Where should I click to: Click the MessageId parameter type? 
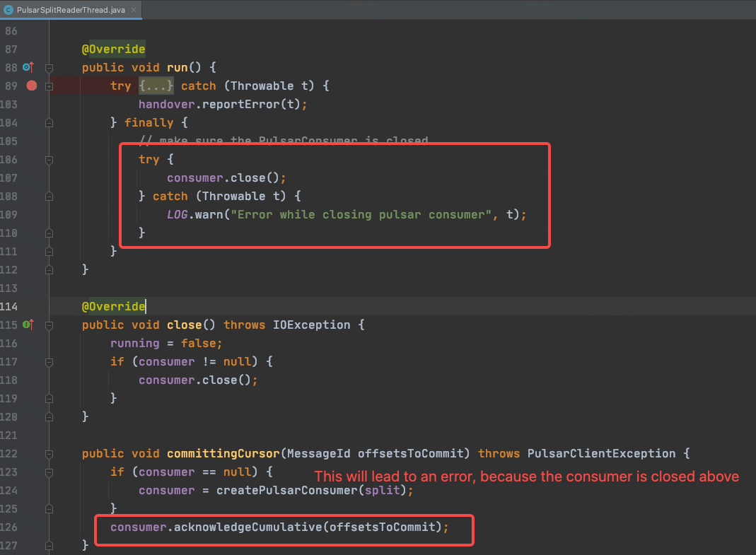coord(319,454)
